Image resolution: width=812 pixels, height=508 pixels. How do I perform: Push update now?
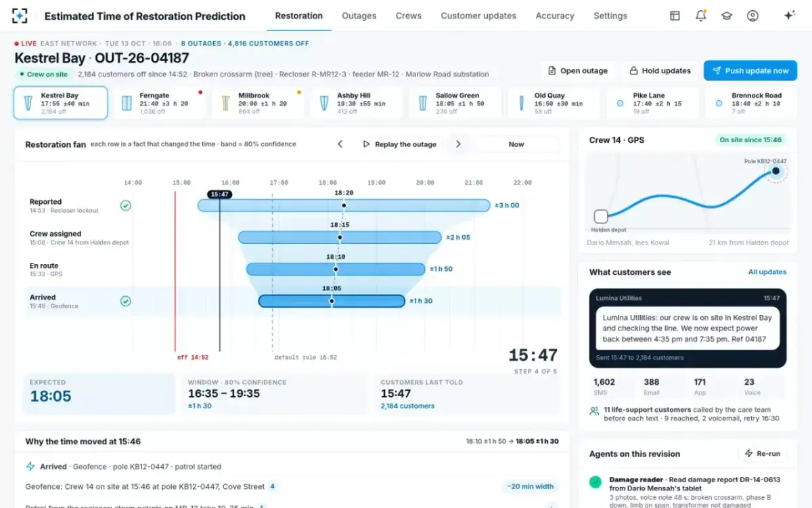(x=750, y=70)
